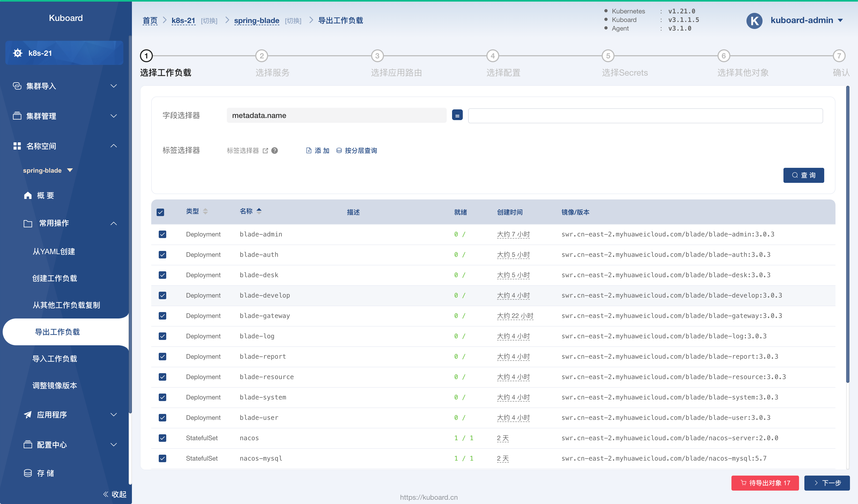Uncheck the blade-gateway row checkbox
This screenshot has height=504, width=858.
[x=162, y=316]
